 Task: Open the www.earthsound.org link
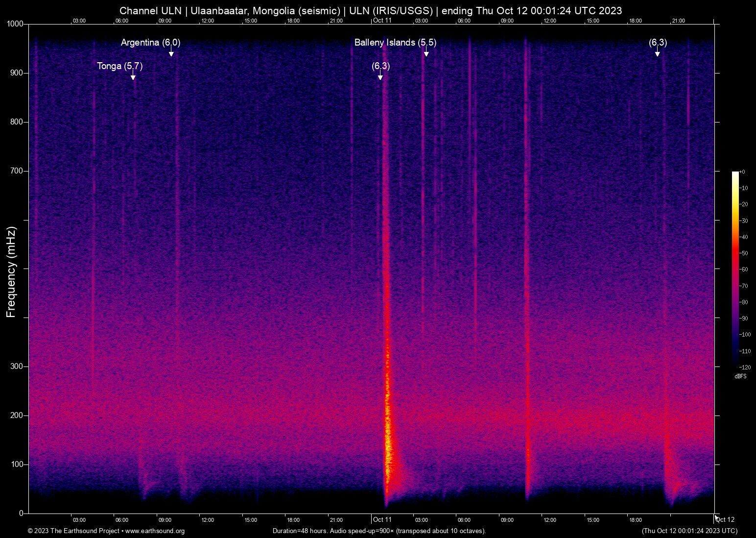point(156,531)
